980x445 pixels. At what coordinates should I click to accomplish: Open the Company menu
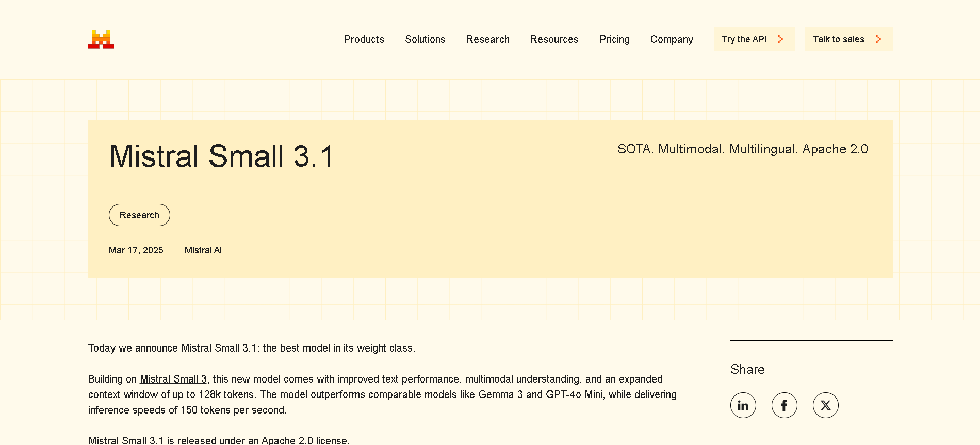(672, 39)
